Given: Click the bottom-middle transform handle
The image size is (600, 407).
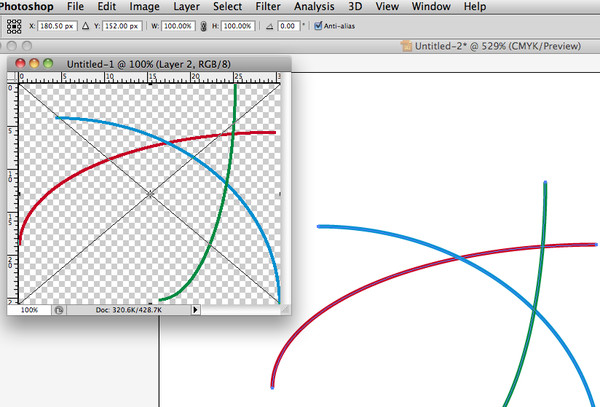Looking at the screenshot, I should 150,304.
